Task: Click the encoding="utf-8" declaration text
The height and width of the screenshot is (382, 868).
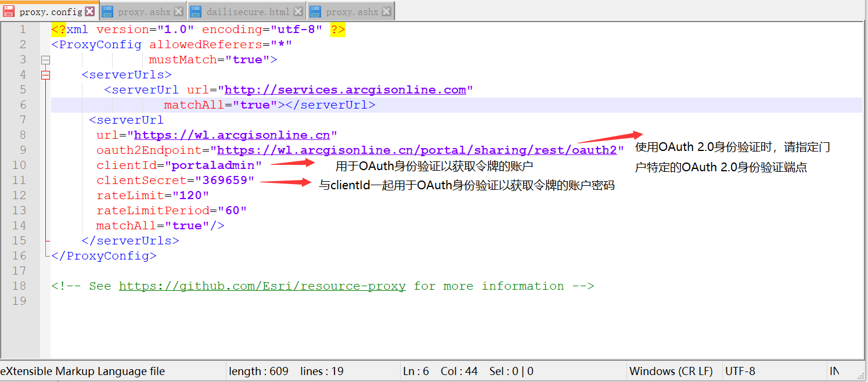Action: 262,30
